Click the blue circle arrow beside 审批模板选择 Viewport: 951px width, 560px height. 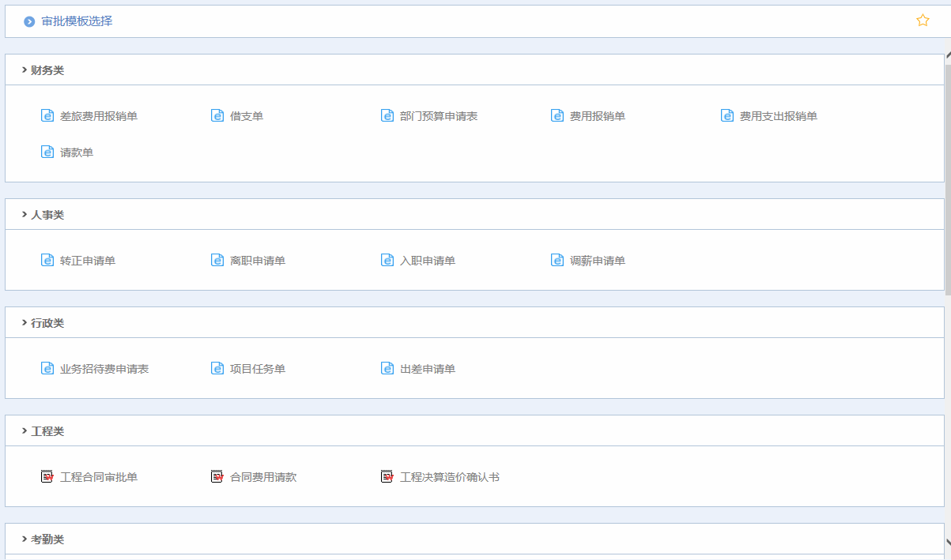click(x=29, y=21)
